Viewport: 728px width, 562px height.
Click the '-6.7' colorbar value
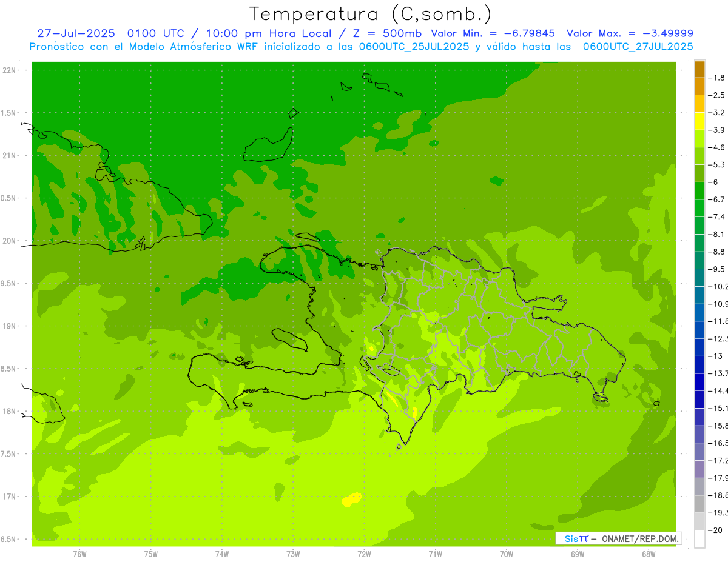click(x=716, y=199)
